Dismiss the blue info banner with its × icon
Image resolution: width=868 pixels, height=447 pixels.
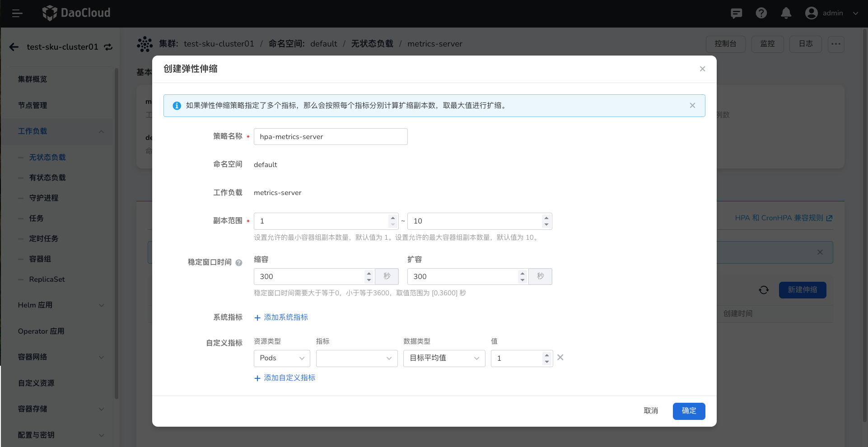click(692, 105)
